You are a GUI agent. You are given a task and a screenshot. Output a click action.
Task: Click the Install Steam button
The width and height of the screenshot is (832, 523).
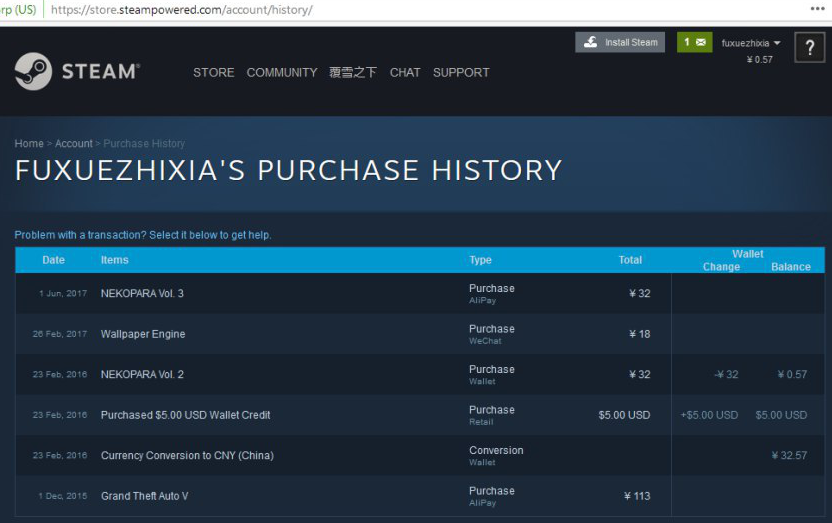[620, 42]
